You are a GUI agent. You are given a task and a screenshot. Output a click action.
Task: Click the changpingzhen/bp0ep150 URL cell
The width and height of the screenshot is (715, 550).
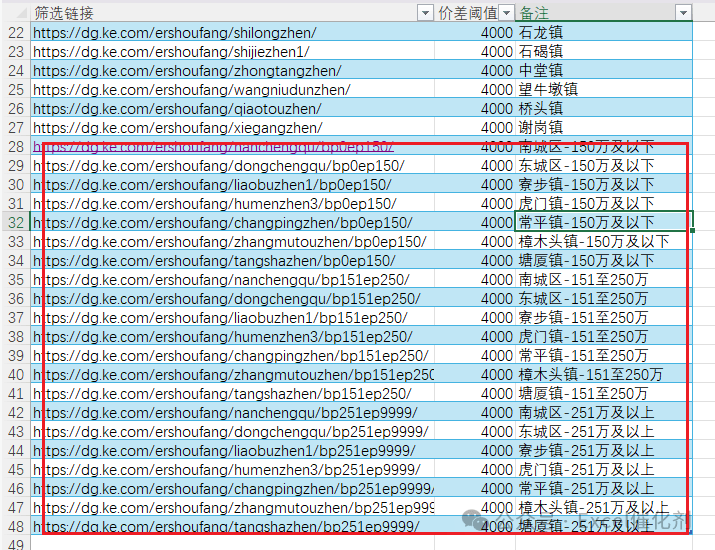232,223
